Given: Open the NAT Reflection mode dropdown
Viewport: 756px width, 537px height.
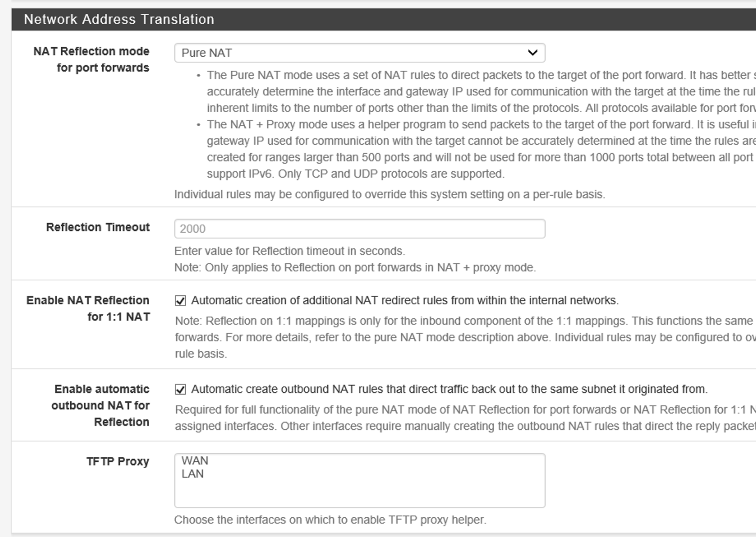Looking at the screenshot, I should click(359, 53).
